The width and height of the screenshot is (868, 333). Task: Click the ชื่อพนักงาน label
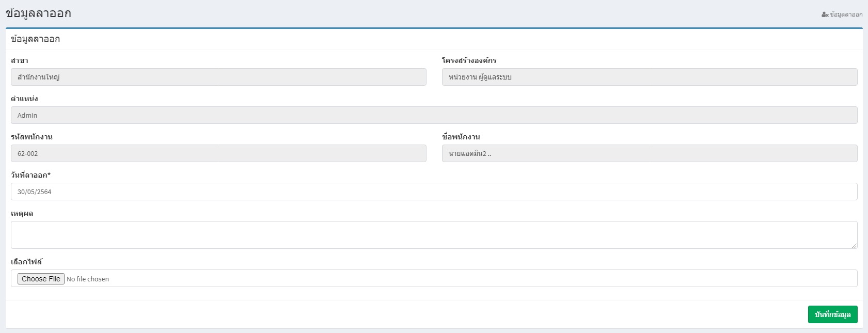click(461, 137)
